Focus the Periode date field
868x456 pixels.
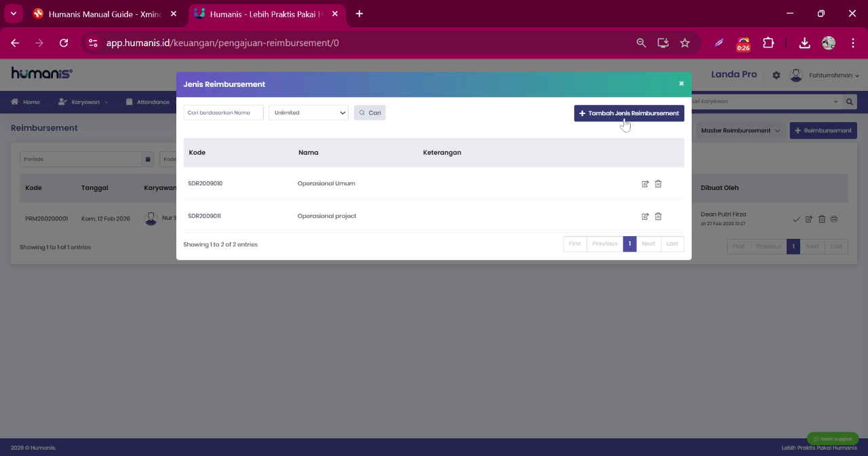click(x=81, y=159)
